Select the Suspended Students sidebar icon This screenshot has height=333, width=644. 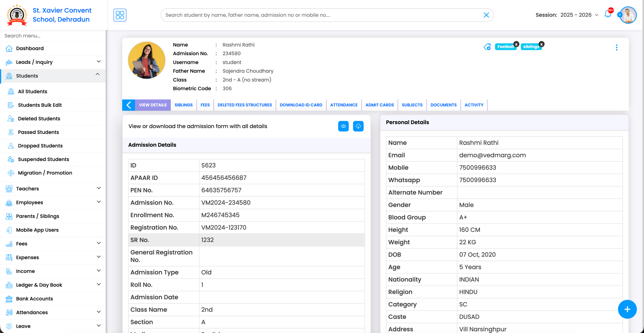[x=10, y=159]
